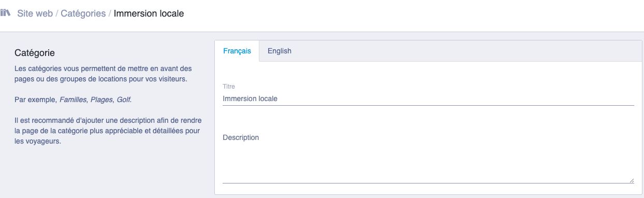This screenshot has width=644, height=198.
Task: Grab the Description textarea resize handle
Action: point(632,180)
